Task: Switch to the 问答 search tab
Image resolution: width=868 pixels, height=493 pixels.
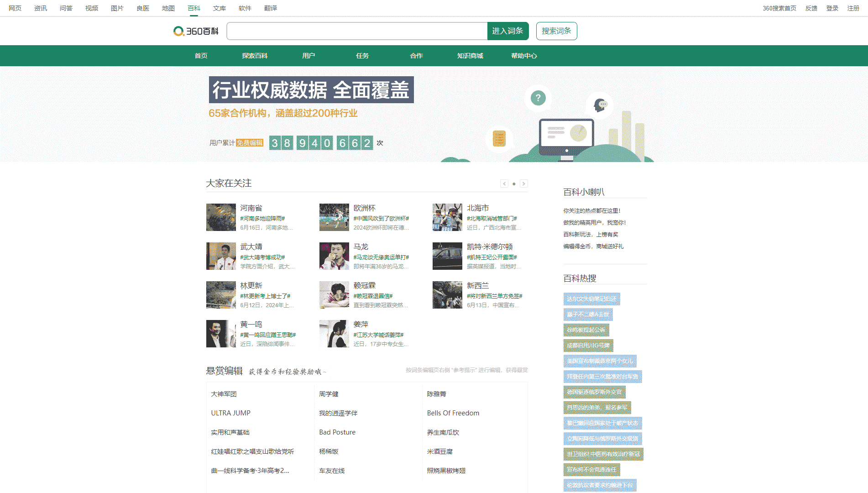Action: [66, 8]
